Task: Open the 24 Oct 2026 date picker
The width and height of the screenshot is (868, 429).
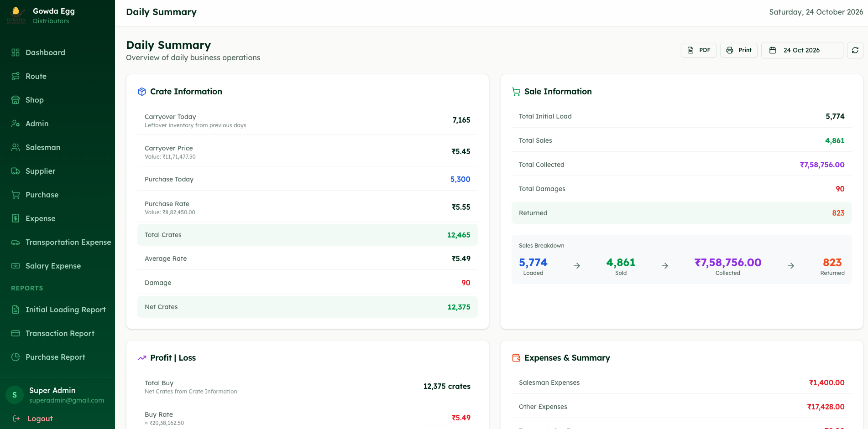Action: (802, 50)
